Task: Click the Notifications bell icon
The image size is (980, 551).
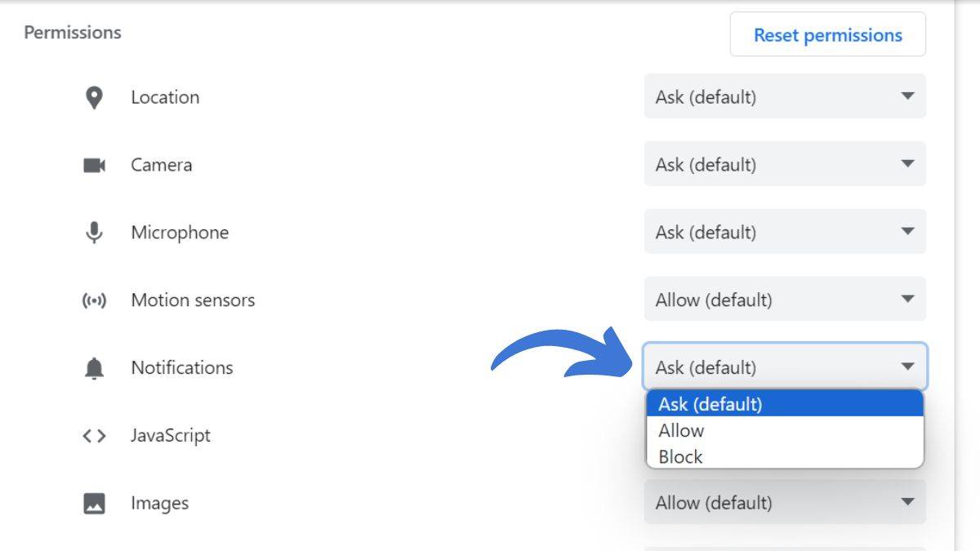Action: click(x=95, y=368)
